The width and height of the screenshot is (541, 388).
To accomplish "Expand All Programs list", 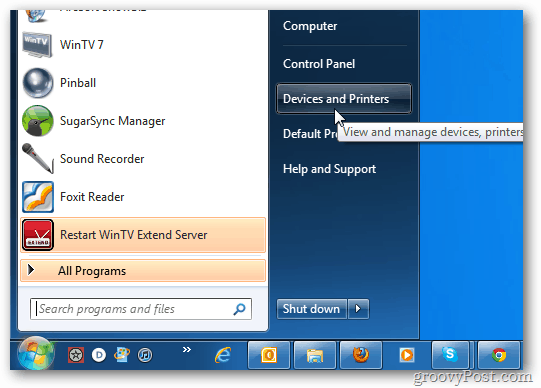I will (143, 271).
